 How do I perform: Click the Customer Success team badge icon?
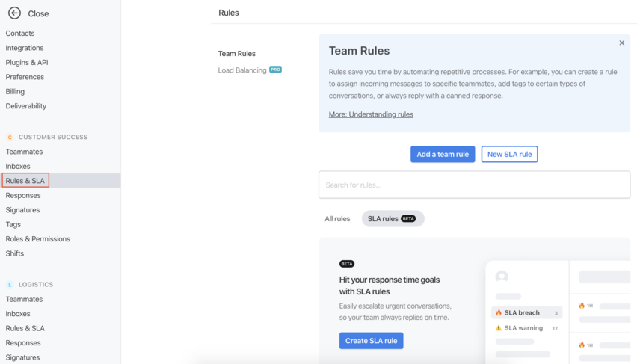coord(10,137)
